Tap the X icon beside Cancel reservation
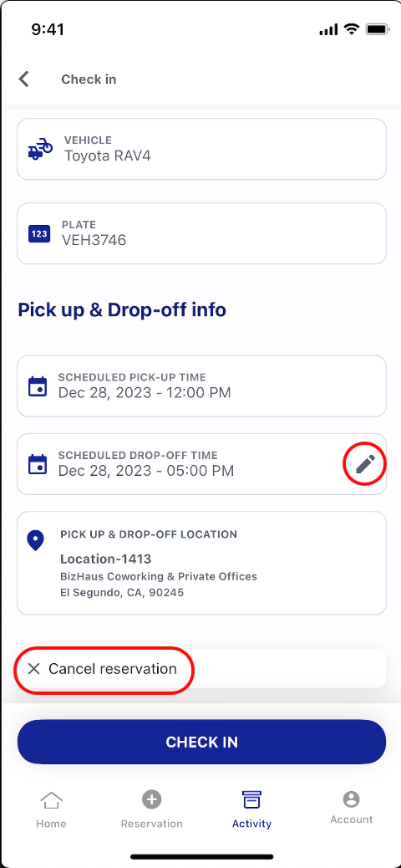 click(x=33, y=669)
